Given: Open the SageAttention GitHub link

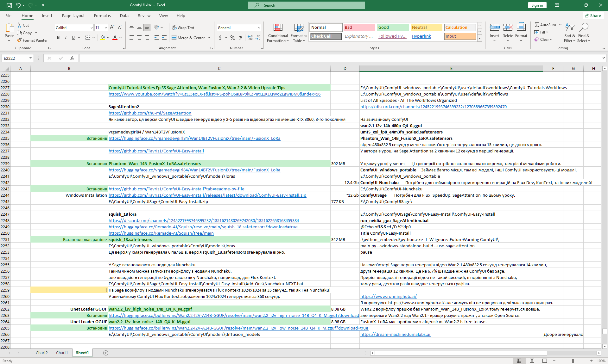Looking at the screenshot, I should [x=150, y=113].
